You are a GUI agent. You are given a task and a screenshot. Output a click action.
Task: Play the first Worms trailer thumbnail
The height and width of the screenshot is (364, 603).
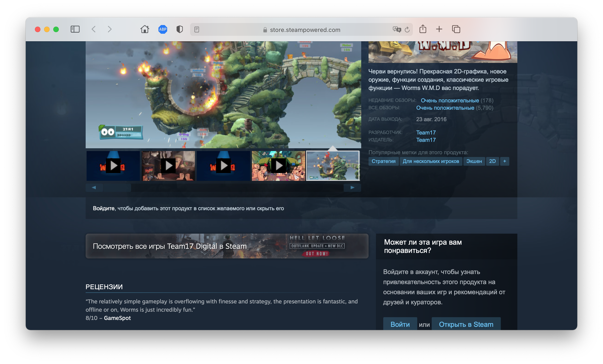pos(113,166)
